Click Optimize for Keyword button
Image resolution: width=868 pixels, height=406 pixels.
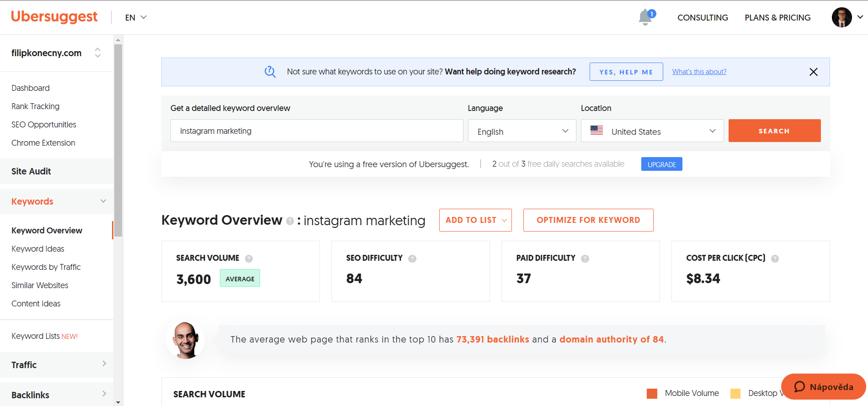coord(588,220)
